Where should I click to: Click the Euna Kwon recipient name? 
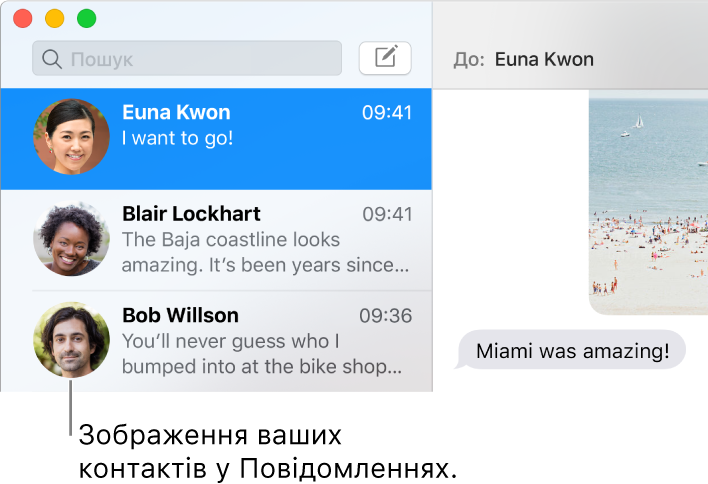(x=544, y=59)
